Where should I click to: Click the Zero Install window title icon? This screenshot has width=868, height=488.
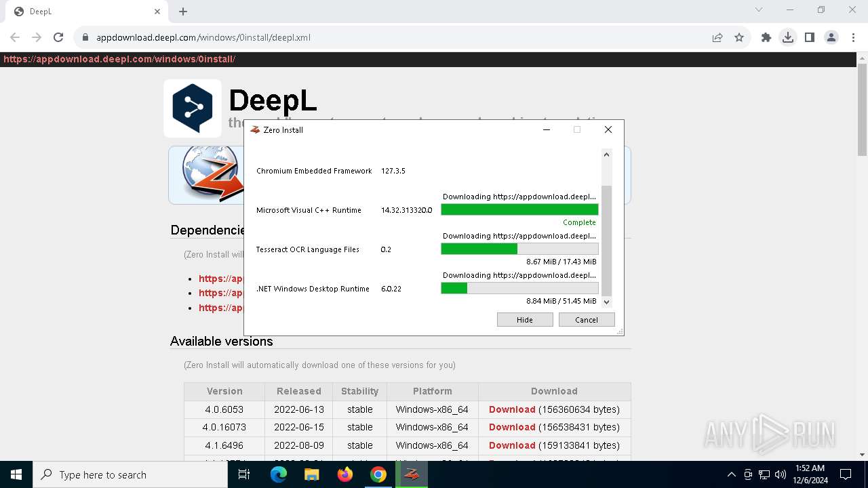click(x=255, y=129)
